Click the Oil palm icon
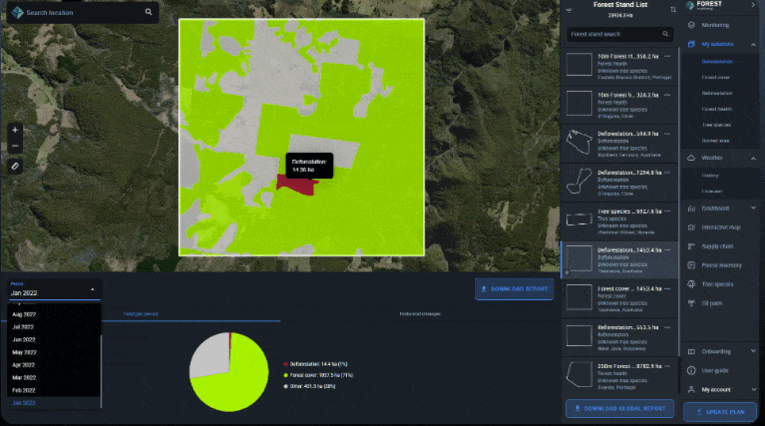This screenshot has height=426, width=765. 691,303
